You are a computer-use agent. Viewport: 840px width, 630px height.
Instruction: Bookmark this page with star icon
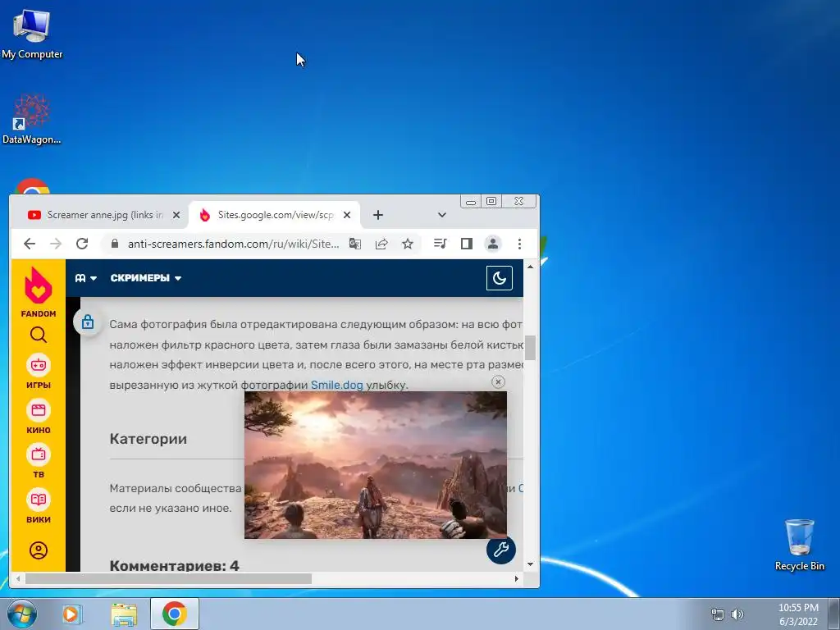(x=408, y=244)
